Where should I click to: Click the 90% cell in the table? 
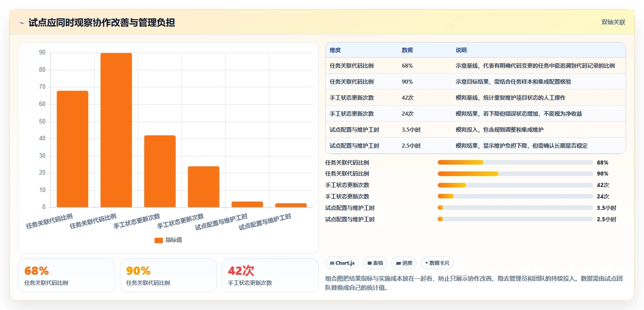408,82
